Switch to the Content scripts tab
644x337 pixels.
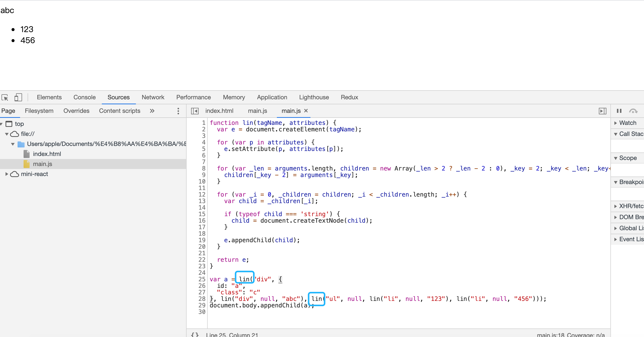click(x=120, y=111)
